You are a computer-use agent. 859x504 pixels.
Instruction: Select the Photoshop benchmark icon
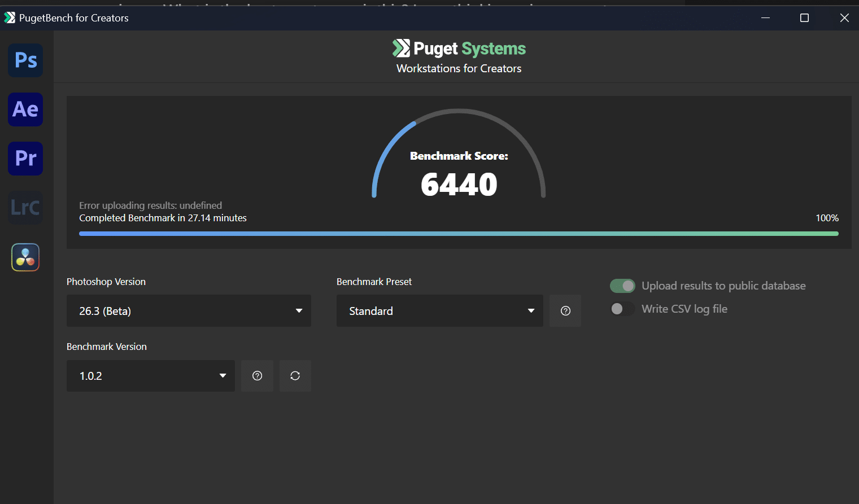[25, 60]
